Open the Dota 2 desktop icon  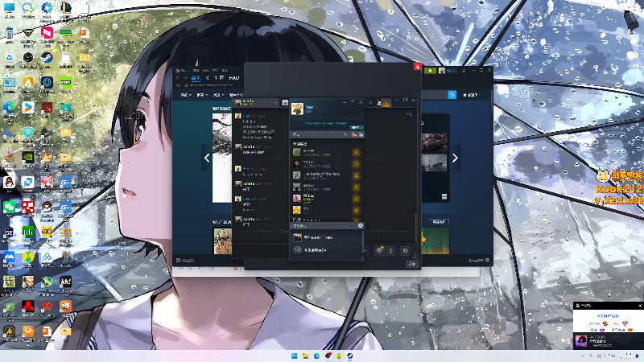(47, 110)
